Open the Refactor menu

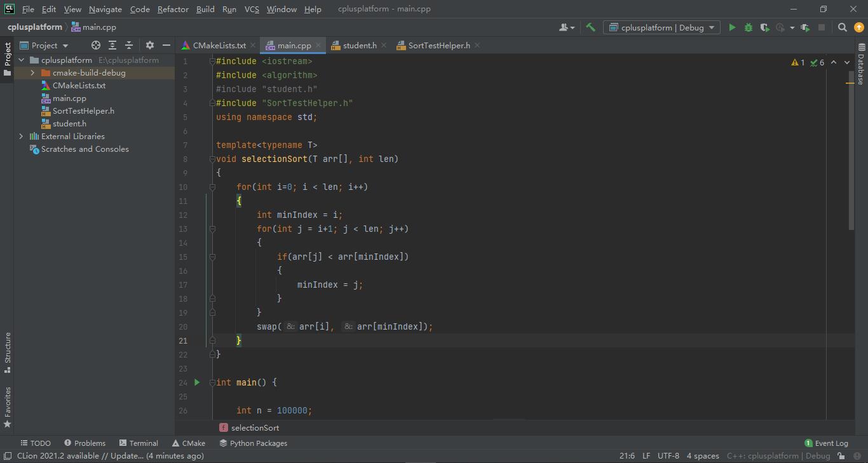(173, 9)
